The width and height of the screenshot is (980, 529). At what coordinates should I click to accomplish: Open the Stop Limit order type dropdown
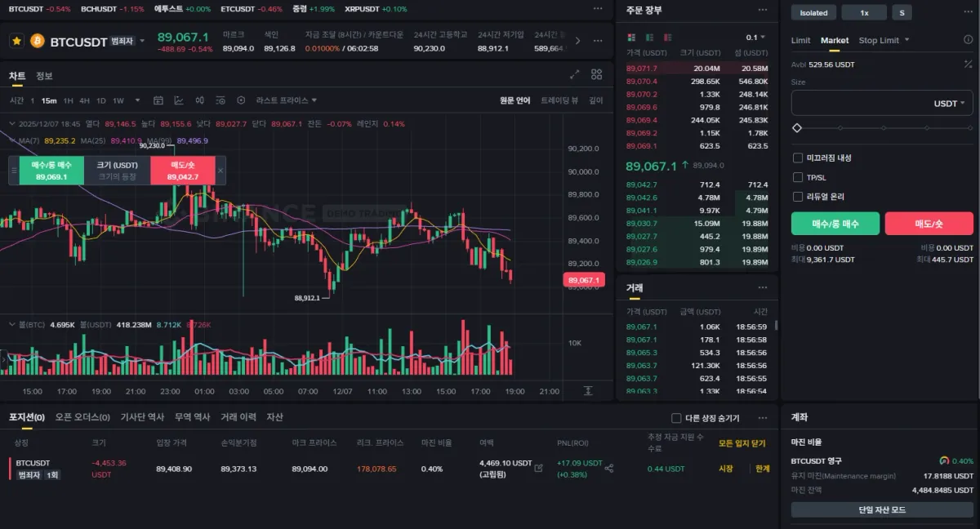click(x=884, y=40)
